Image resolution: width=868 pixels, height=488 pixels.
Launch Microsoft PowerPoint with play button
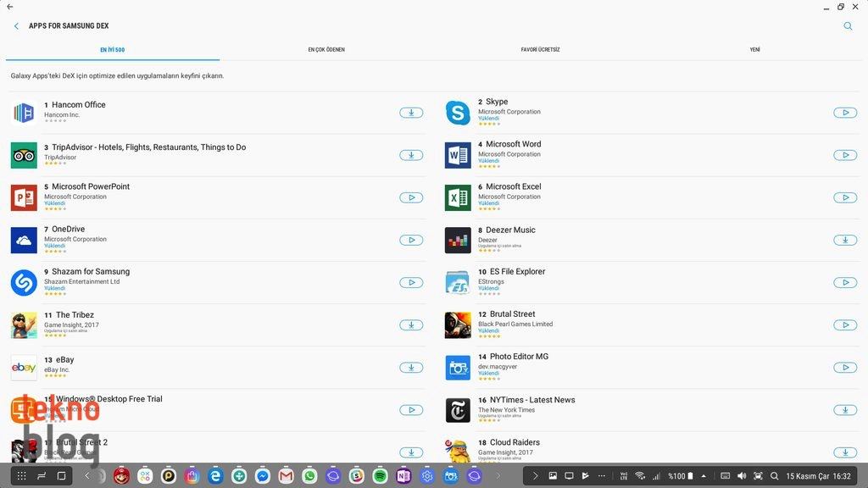coord(411,197)
